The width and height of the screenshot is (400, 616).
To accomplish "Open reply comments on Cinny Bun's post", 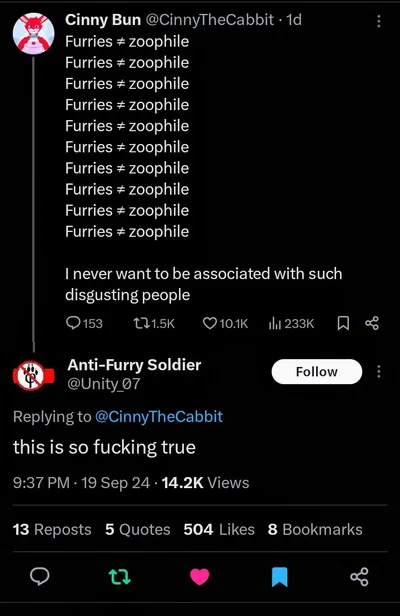I will 84,323.
